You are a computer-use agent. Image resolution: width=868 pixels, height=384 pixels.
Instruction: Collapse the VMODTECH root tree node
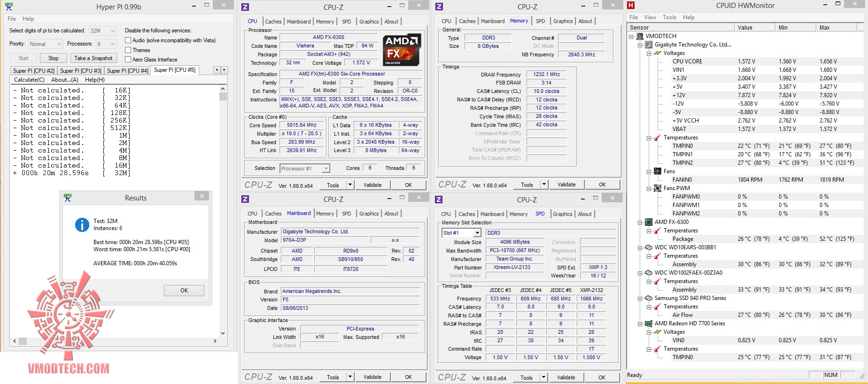click(x=631, y=36)
